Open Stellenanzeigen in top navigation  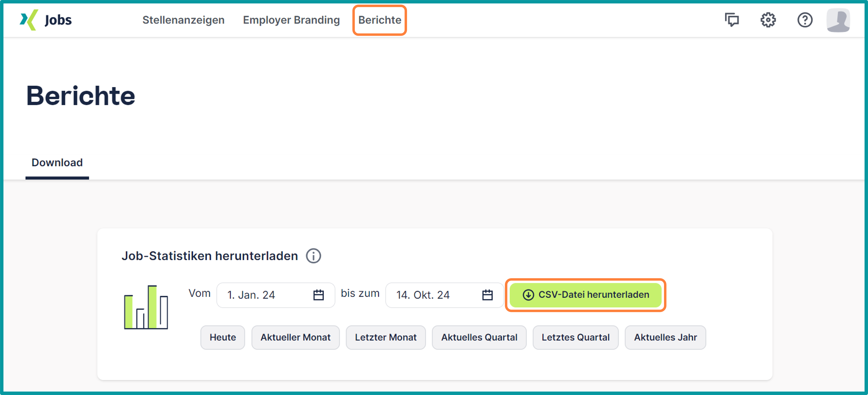[183, 20]
